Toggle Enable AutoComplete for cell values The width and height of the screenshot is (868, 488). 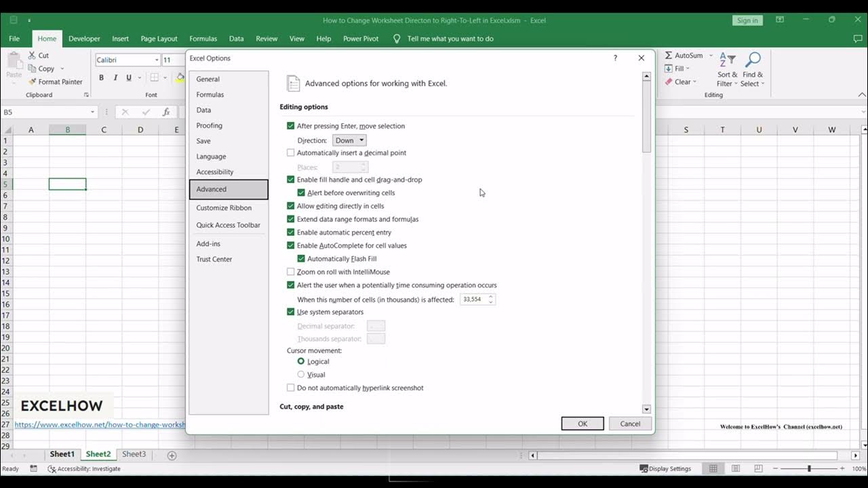point(291,245)
